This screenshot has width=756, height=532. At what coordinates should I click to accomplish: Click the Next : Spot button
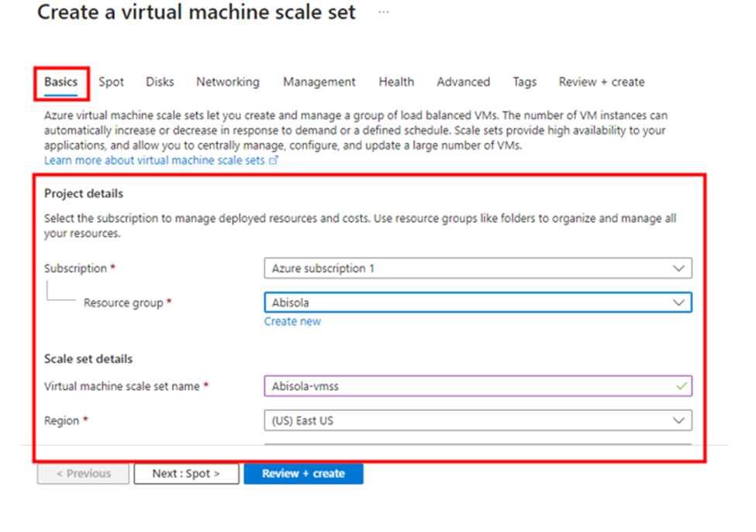click(186, 473)
